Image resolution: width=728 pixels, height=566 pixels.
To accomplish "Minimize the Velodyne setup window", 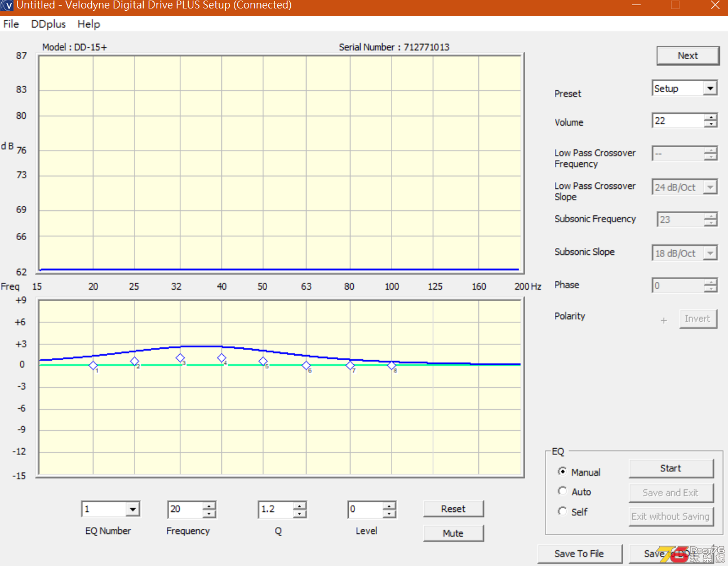I will tap(636, 5).
